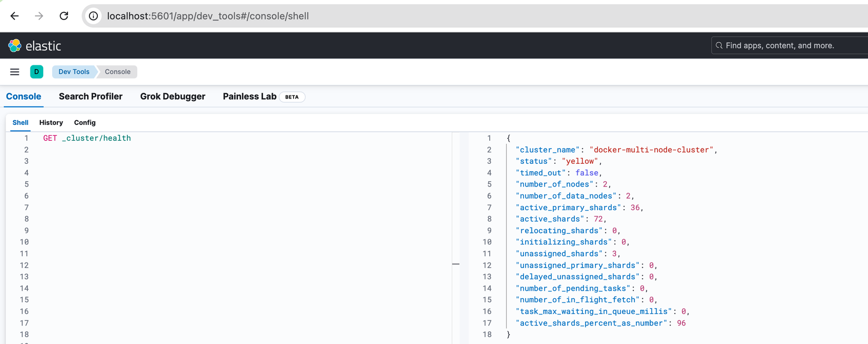Select the Shell sub-tab
868x344 pixels.
point(21,123)
